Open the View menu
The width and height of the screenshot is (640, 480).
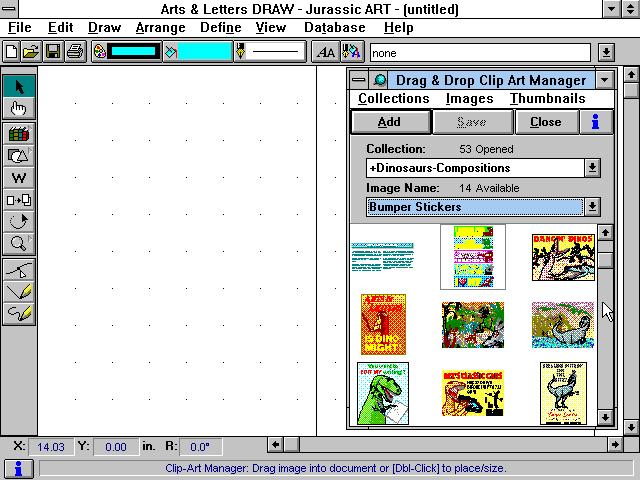click(x=271, y=27)
